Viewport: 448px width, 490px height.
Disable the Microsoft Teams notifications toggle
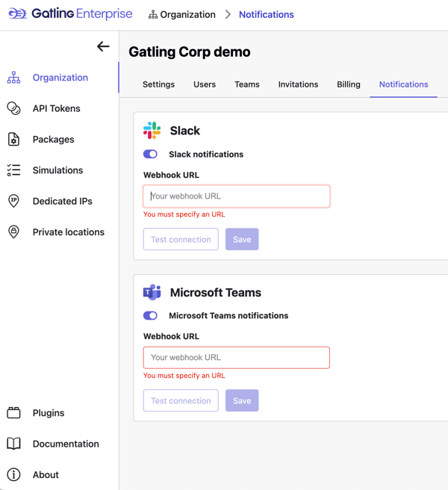click(x=150, y=316)
